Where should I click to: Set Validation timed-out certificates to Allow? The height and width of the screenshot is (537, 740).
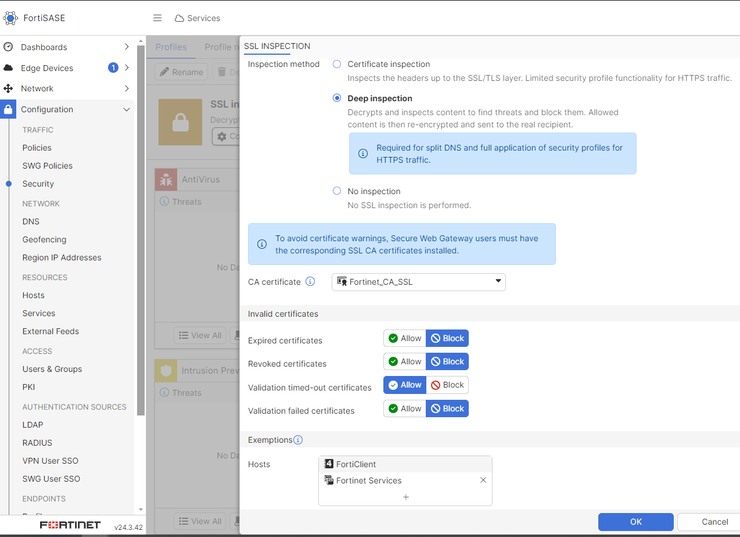pyautogui.click(x=404, y=385)
